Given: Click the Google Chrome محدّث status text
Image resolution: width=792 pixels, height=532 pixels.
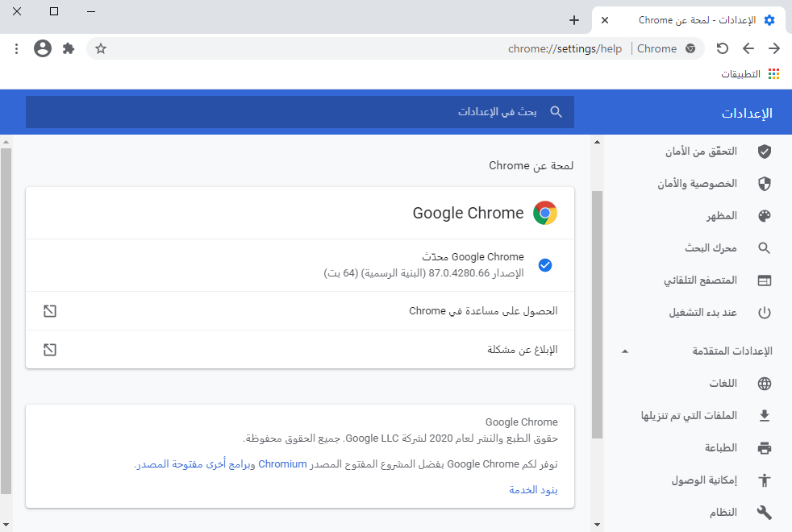Looking at the screenshot, I should [473, 257].
